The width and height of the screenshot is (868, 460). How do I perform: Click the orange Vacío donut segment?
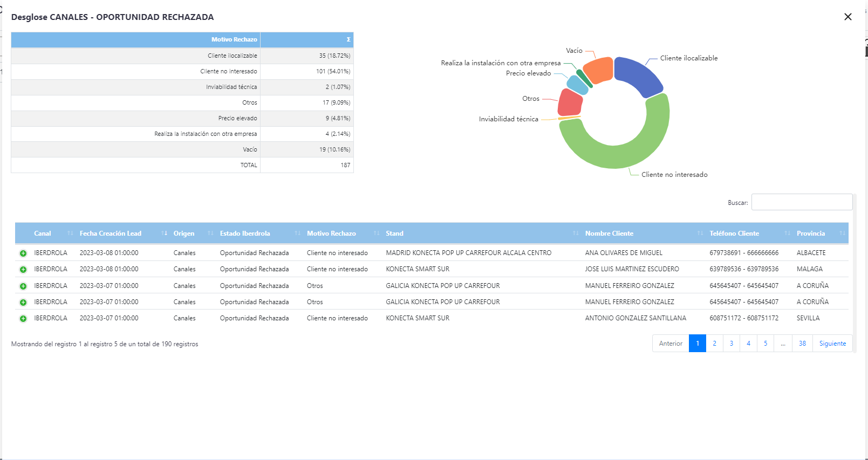pos(600,70)
